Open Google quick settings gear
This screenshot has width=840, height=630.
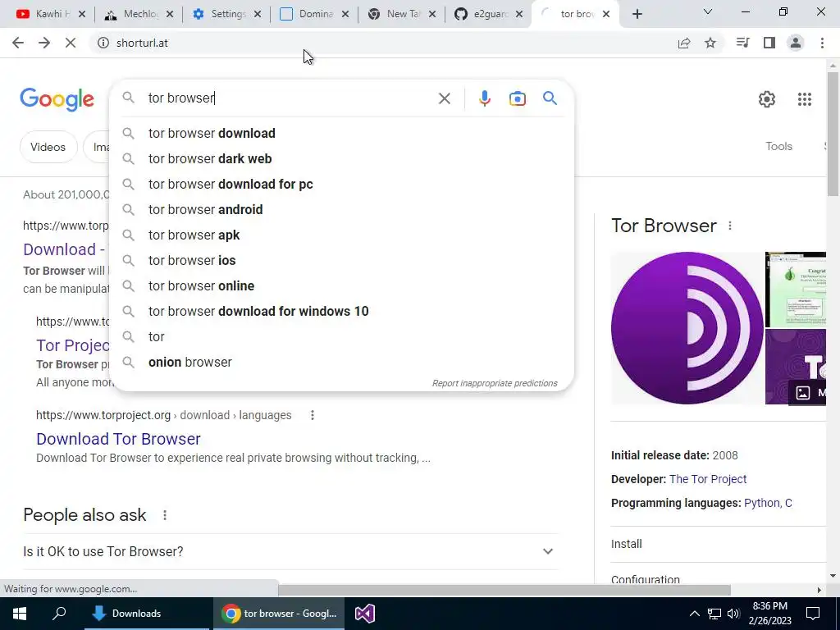pos(767,99)
